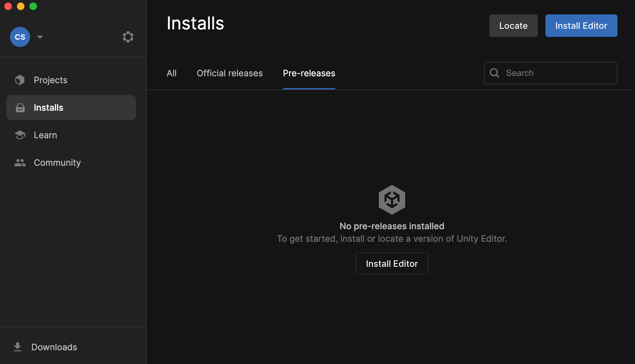Click the Locate button
This screenshot has height=364, width=635.
pyautogui.click(x=514, y=26)
